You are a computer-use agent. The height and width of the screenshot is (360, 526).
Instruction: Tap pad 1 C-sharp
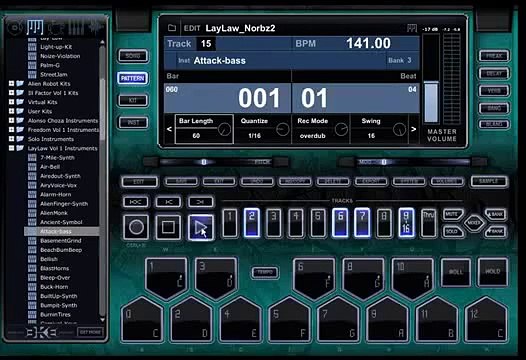pos(166,278)
